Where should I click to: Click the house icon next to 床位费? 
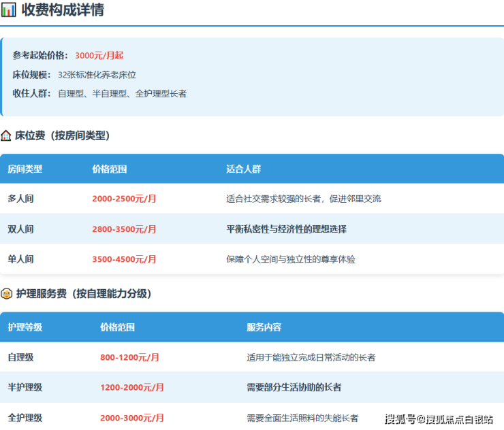click(6, 135)
